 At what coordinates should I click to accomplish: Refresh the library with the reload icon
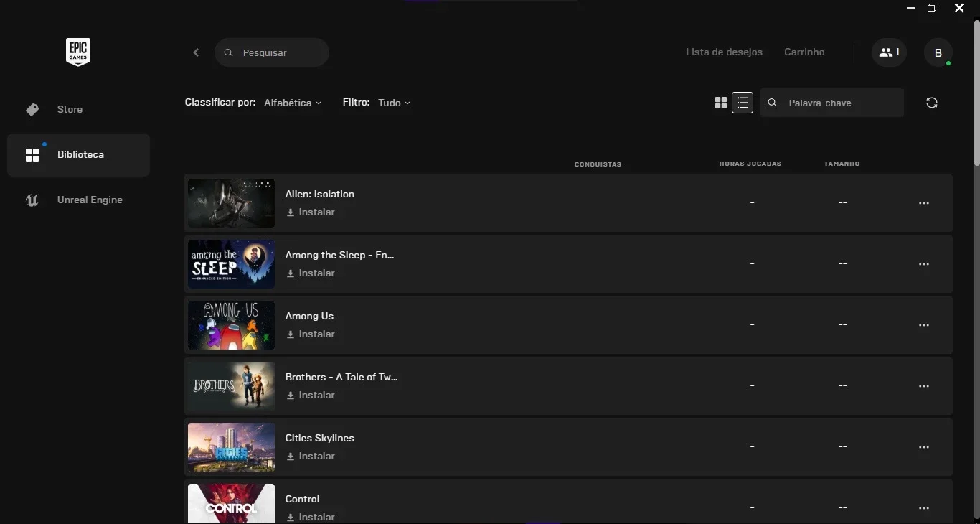tap(932, 103)
